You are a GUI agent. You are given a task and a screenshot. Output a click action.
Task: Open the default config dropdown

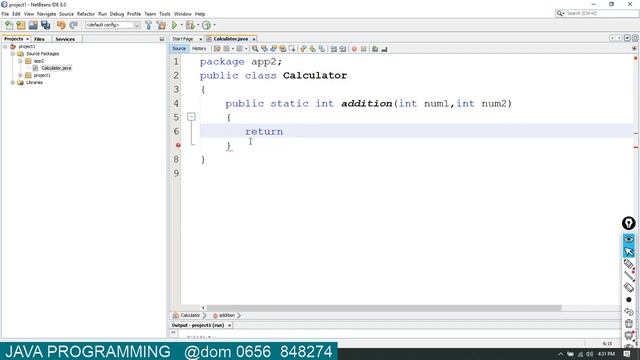(113, 25)
